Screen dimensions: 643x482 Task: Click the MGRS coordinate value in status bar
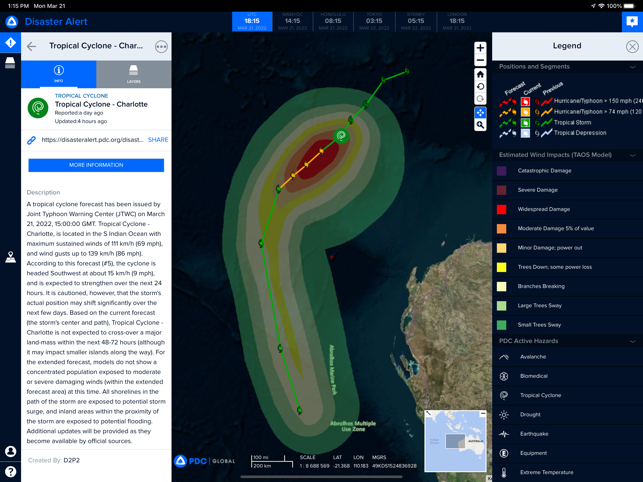point(394,466)
